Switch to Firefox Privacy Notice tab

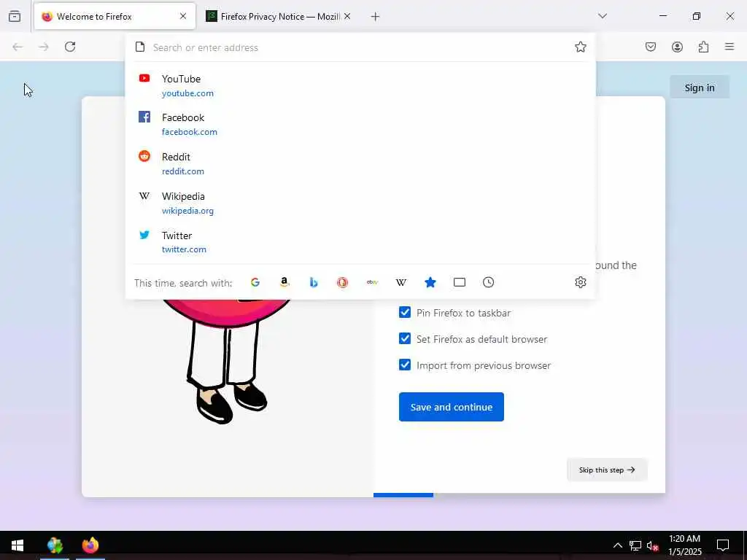coord(279,16)
